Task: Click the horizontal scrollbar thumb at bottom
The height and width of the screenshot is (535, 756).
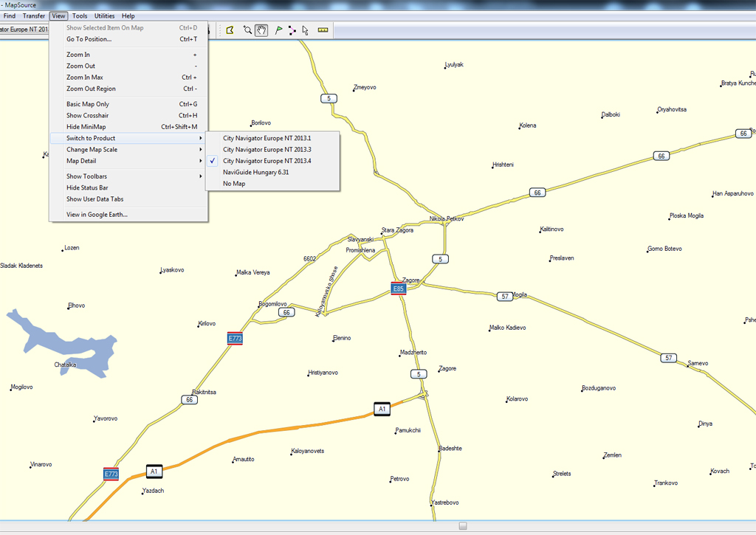Action: [463, 525]
